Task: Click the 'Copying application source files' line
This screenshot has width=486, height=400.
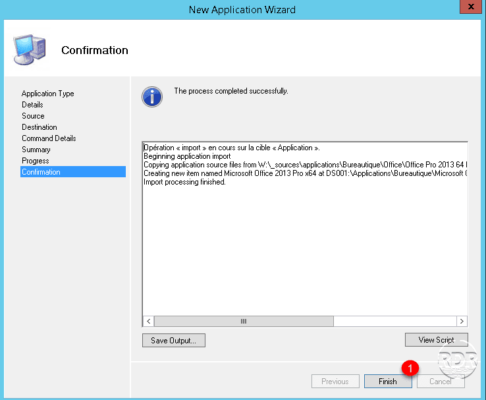Action: click(305, 165)
